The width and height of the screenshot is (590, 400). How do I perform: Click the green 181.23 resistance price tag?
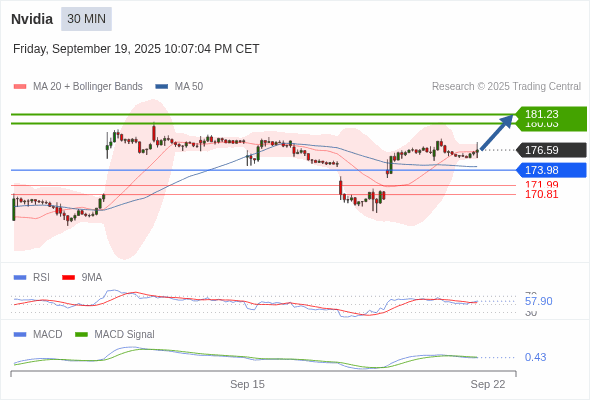click(550, 114)
